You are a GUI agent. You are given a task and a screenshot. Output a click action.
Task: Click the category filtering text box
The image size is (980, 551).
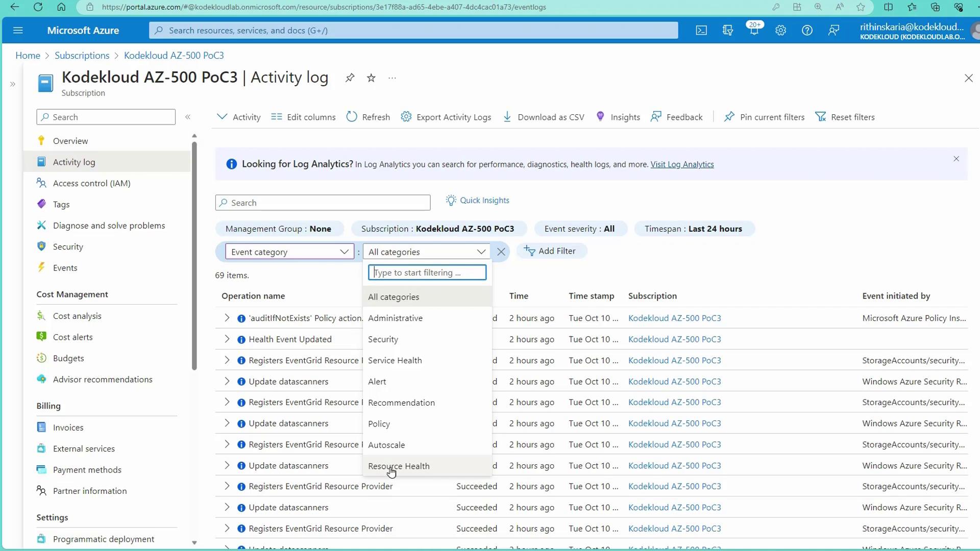427,272
